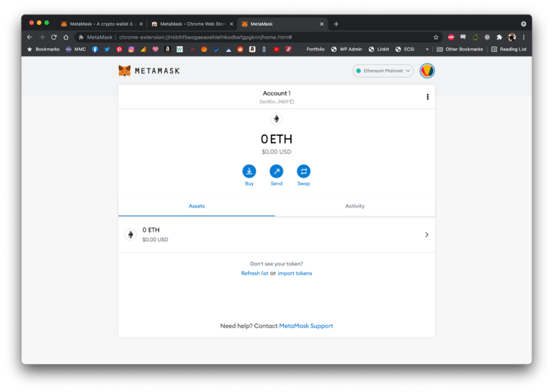Bookmark this page with the star
The height and width of the screenshot is (392, 553).
435,37
